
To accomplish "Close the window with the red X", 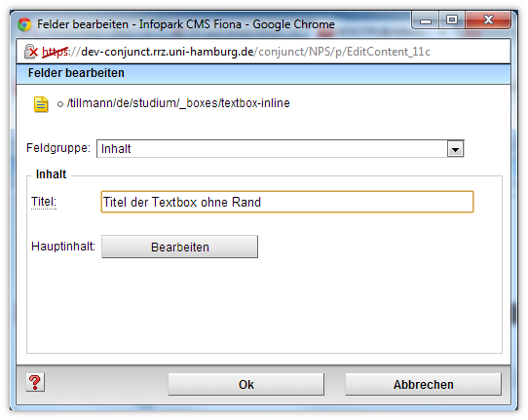I will pyautogui.click(x=488, y=20).
